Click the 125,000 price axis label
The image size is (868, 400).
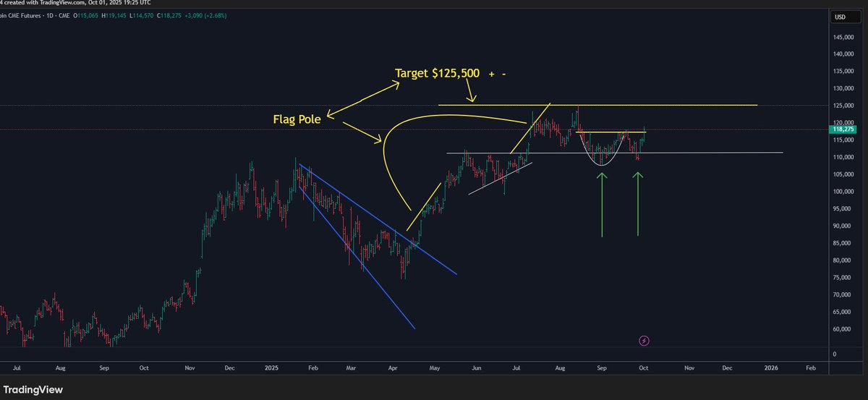click(x=844, y=106)
